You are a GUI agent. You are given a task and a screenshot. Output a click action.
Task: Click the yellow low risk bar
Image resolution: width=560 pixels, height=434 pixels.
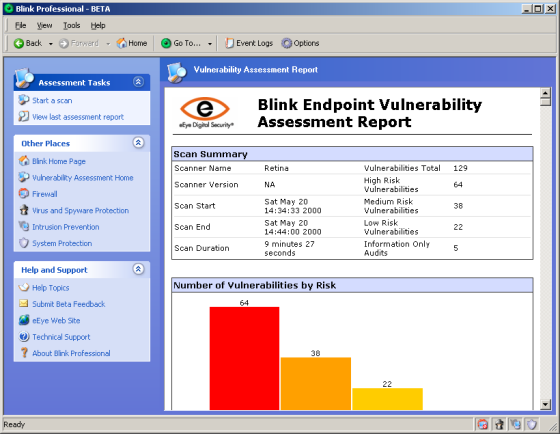(x=388, y=399)
